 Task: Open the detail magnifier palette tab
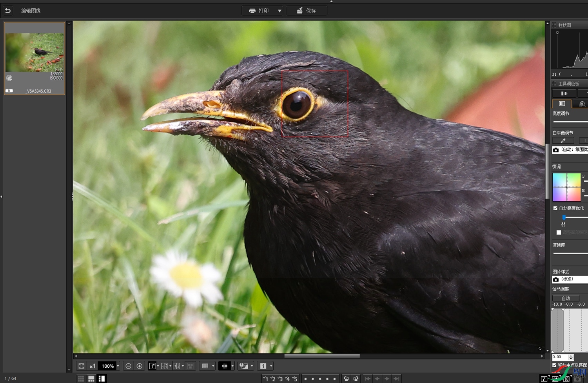point(582,104)
